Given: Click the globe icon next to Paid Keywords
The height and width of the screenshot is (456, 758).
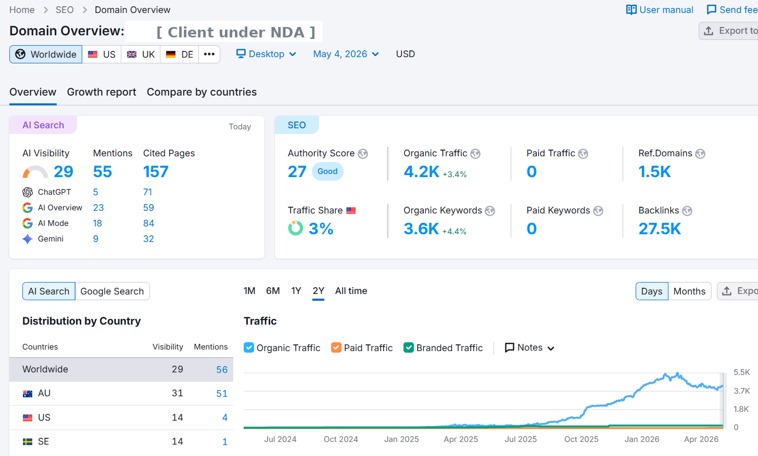Looking at the screenshot, I should (598, 211).
